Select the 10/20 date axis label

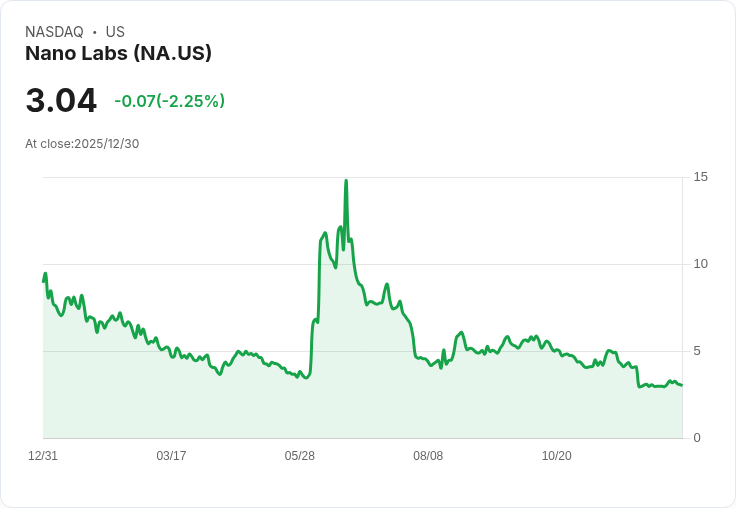coord(556,456)
